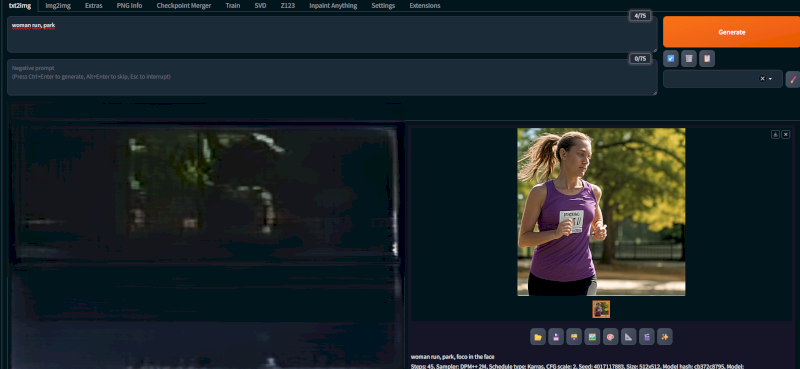The width and height of the screenshot is (800, 369).
Task: Open the images output folder icon
Action: tap(538, 337)
